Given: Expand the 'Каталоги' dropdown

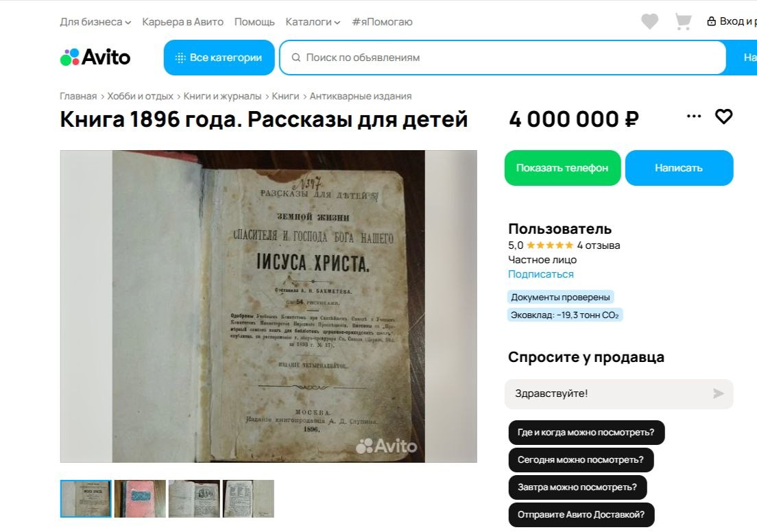Looking at the screenshot, I should tap(313, 22).
